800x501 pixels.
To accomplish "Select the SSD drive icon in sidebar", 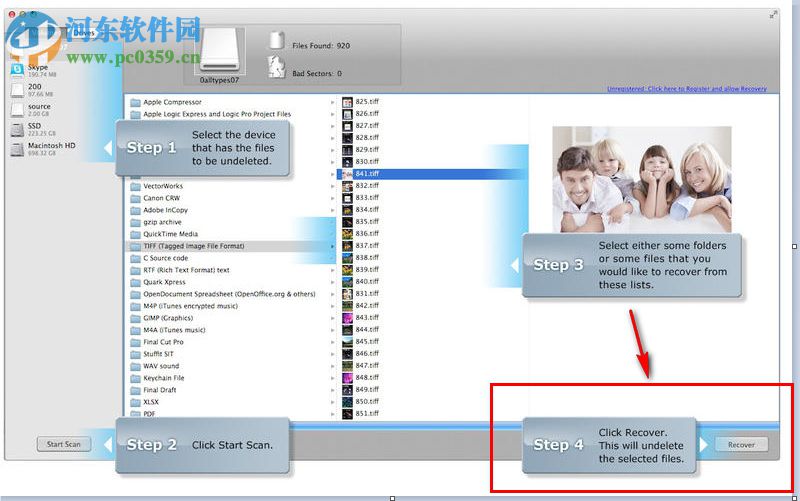I will coord(17,130).
